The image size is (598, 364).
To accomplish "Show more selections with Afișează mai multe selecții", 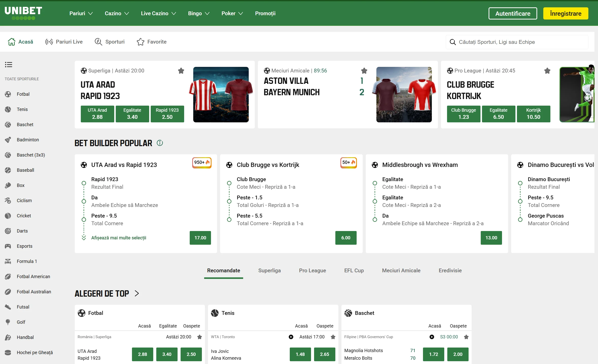I will [119, 238].
